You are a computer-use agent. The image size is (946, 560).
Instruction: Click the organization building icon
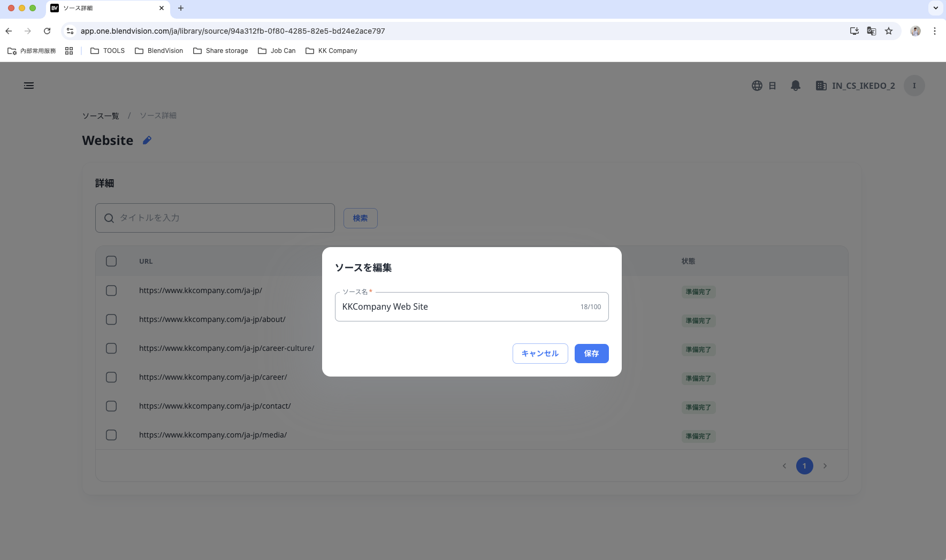(x=821, y=86)
